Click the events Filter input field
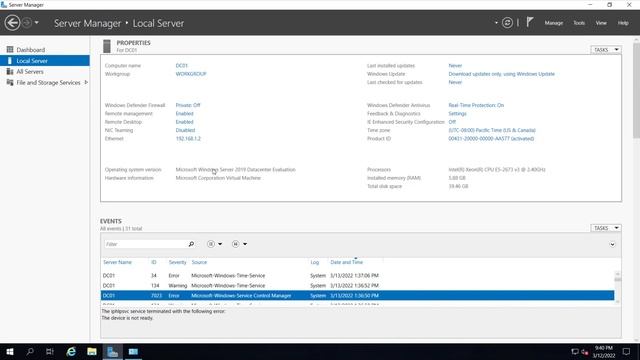640x360 pixels. click(x=145, y=244)
